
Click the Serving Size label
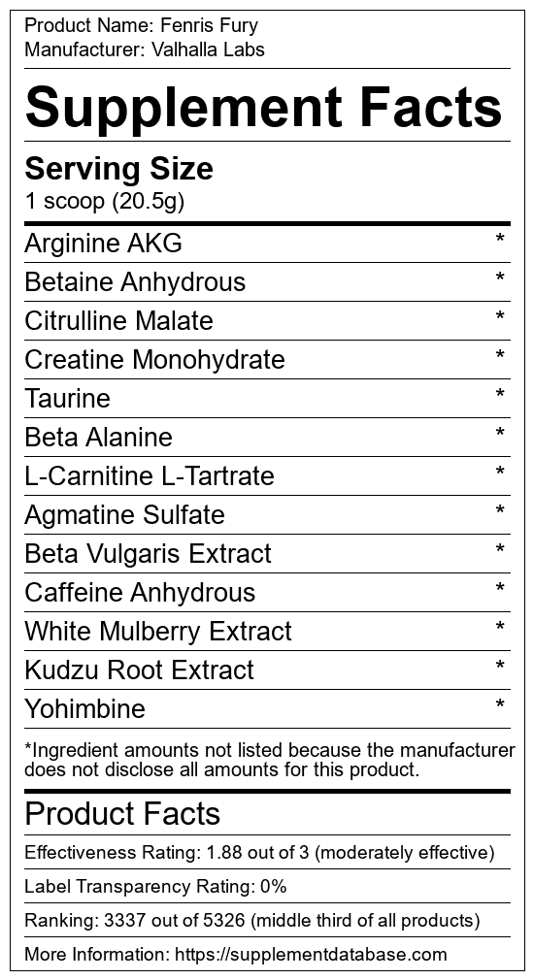tap(118, 170)
